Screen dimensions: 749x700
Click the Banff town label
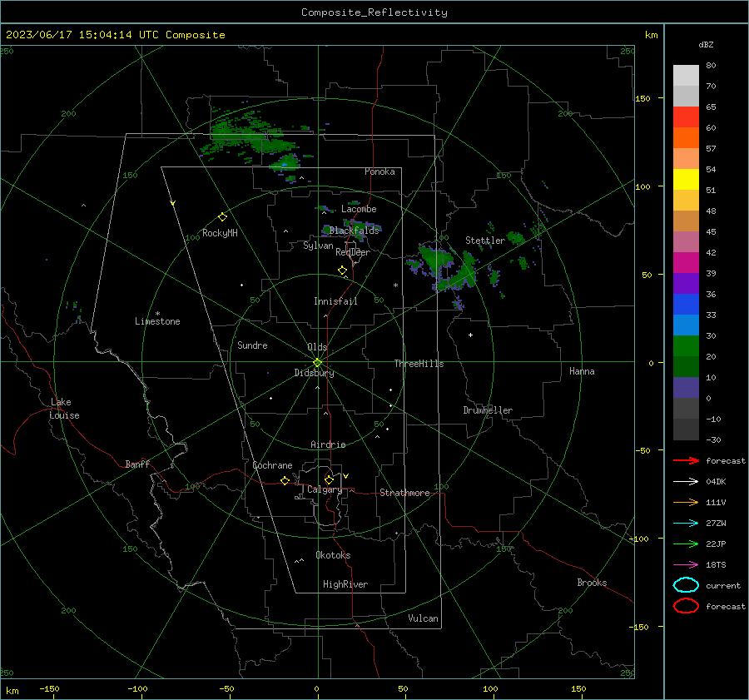[x=137, y=464]
